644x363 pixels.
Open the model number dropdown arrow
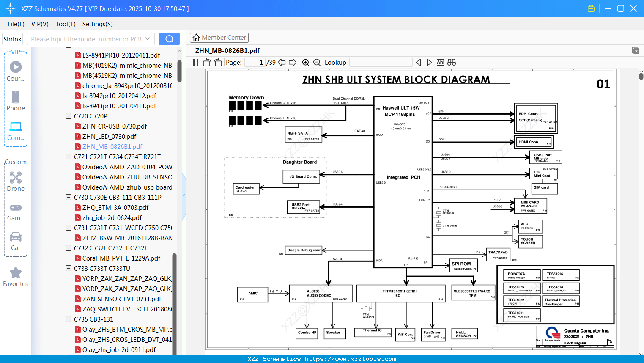click(x=148, y=39)
